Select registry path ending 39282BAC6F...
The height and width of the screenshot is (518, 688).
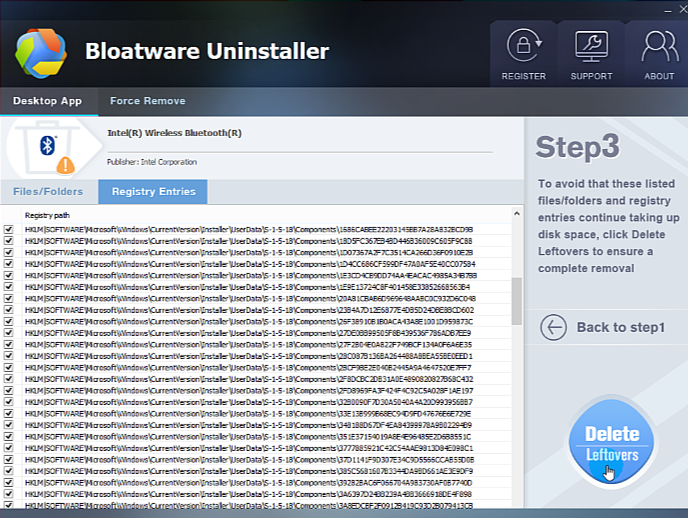[x=248, y=482]
